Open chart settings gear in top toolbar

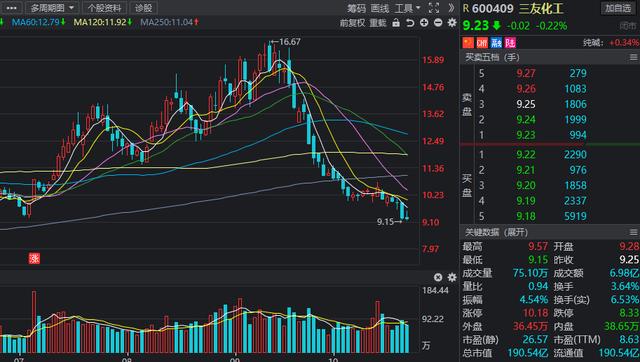pyautogui.click(x=452, y=23)
